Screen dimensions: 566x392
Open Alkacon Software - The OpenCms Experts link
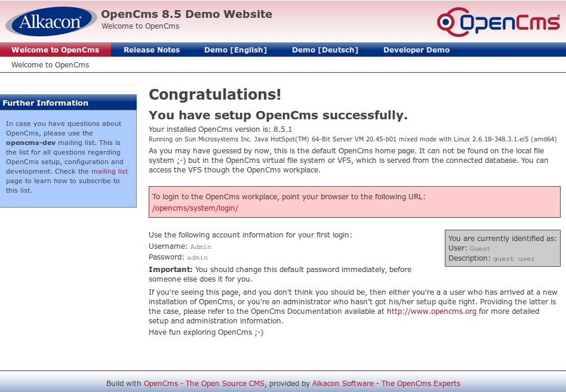tap(386, 383)
